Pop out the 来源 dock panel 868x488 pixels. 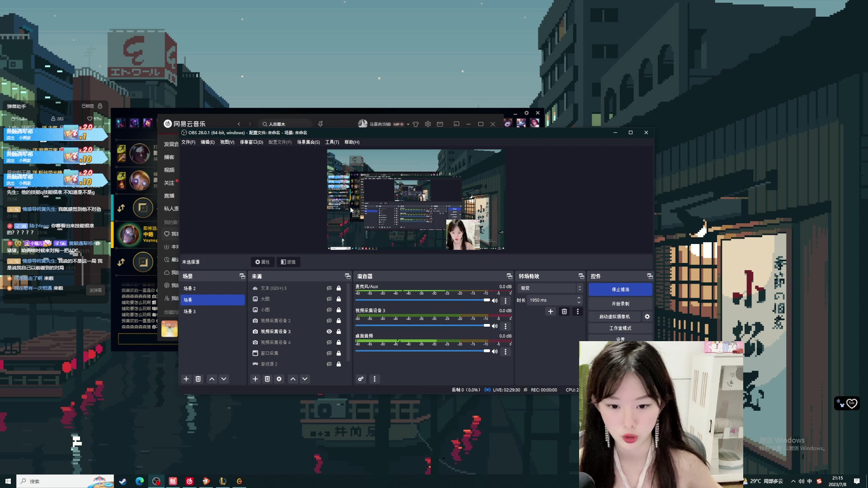[348, 276]
